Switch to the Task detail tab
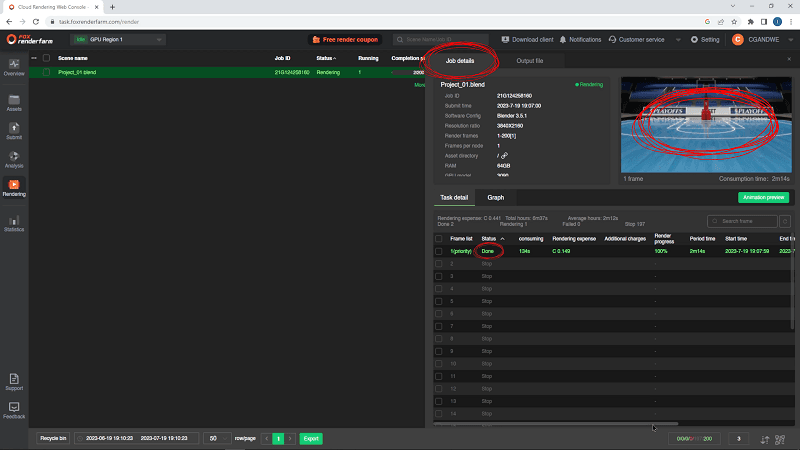Image resolution: width=800 pixels, height=450 pixels. pyautogui.click(x=454, y=197)
